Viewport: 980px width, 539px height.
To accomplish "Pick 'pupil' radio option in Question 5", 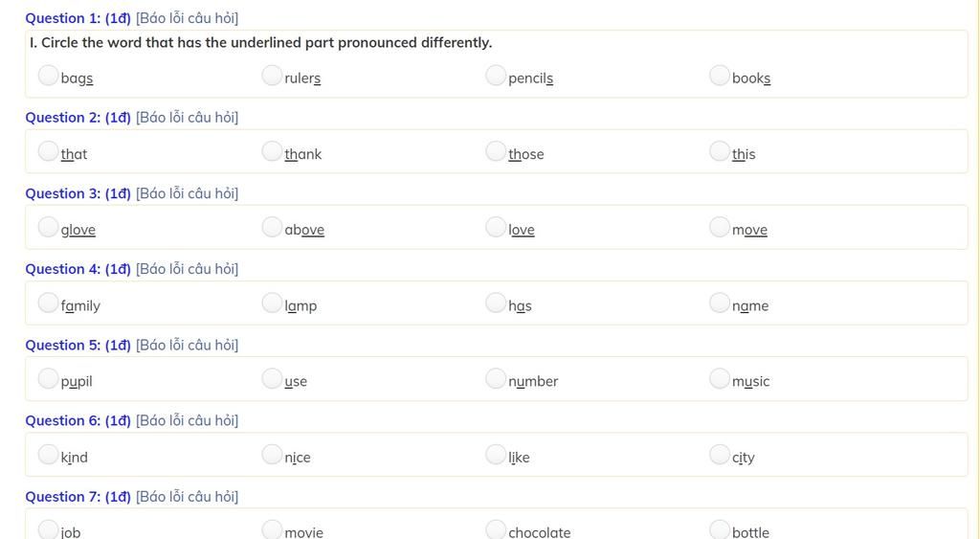I will 48,378.
